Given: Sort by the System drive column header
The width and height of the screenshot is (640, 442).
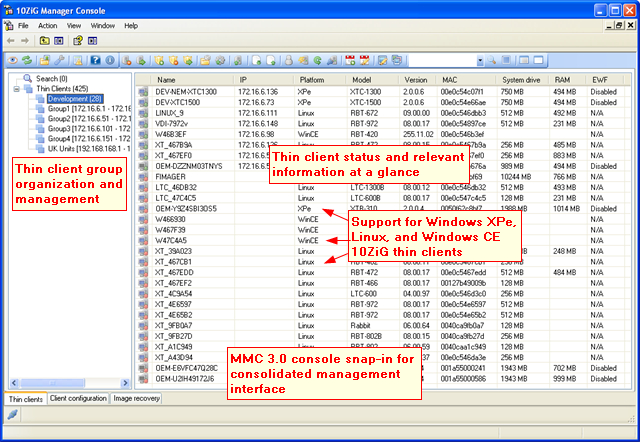Looking at the screenshot, I should click(523, 80).
